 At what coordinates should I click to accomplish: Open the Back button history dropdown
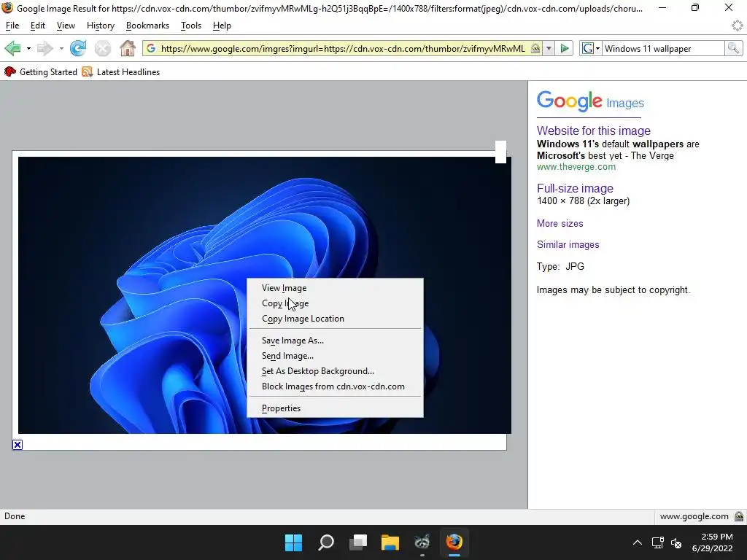pyautogui.click(x=28, y=49)
